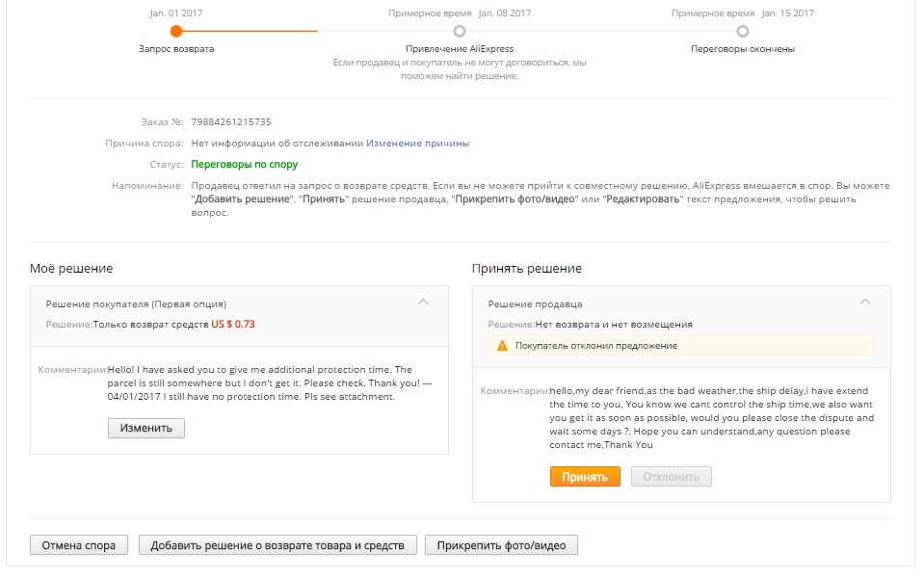924x579 pixels.
Task: Add a return goods and refund solution
Action: 278,545
